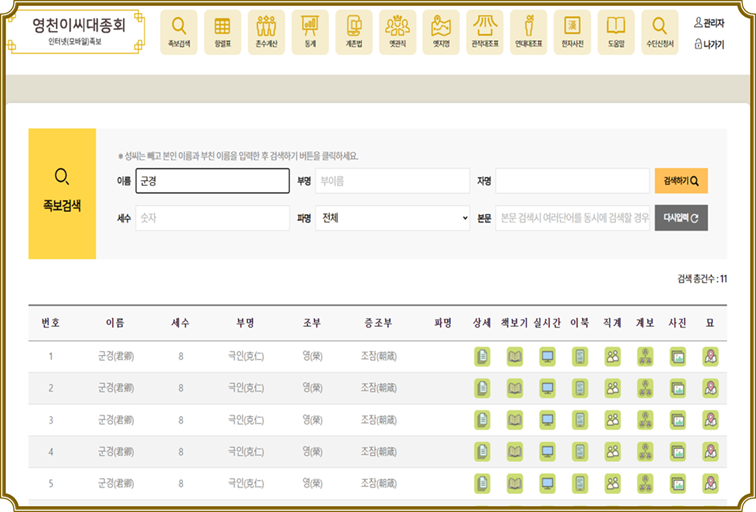Expand the 파명 전체 dropdown
The image size is (756, 512).
tap(392, 218)
